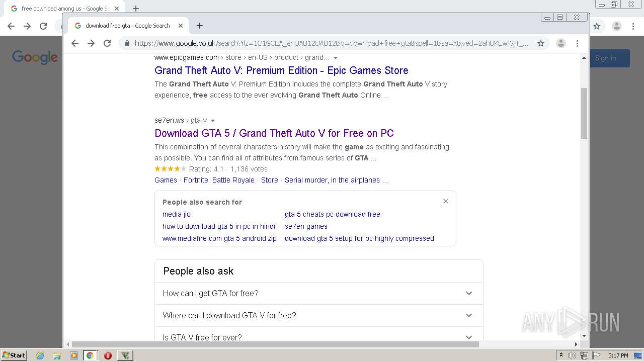Viewport: 644px width, 362px height.
Task: Open the Opera icon in the taskbar
Action: pos(108,355)
